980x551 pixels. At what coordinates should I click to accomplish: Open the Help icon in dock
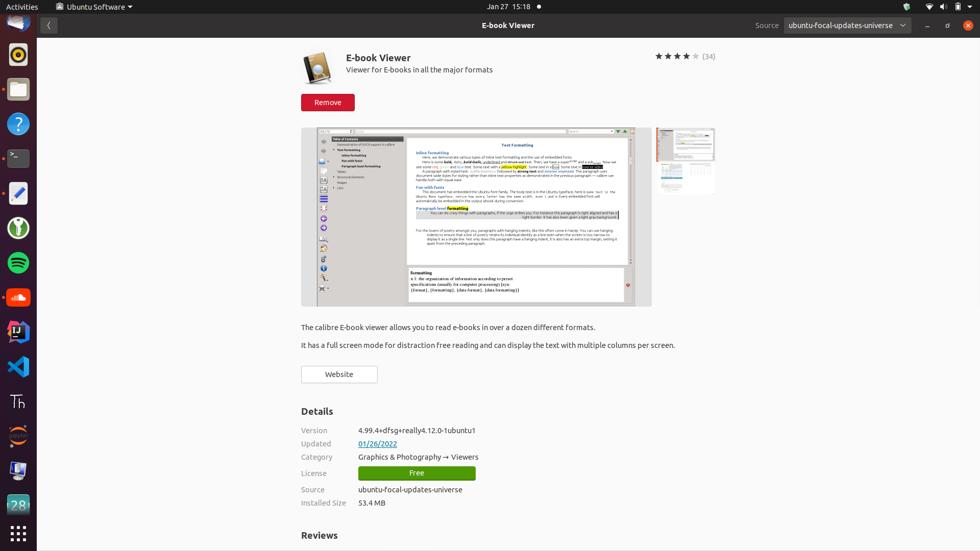(x=18, y=124)
